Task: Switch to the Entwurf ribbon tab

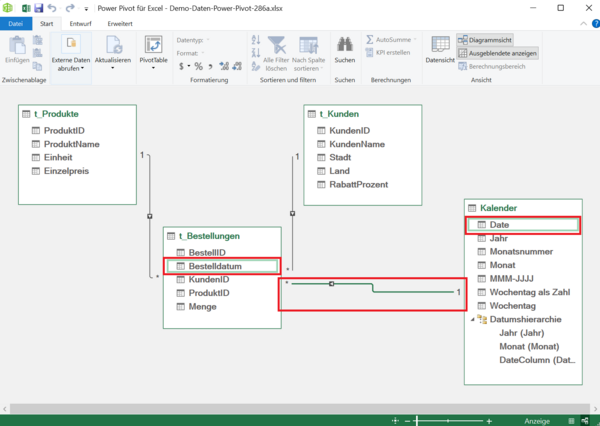Action: tap(81, 22)
